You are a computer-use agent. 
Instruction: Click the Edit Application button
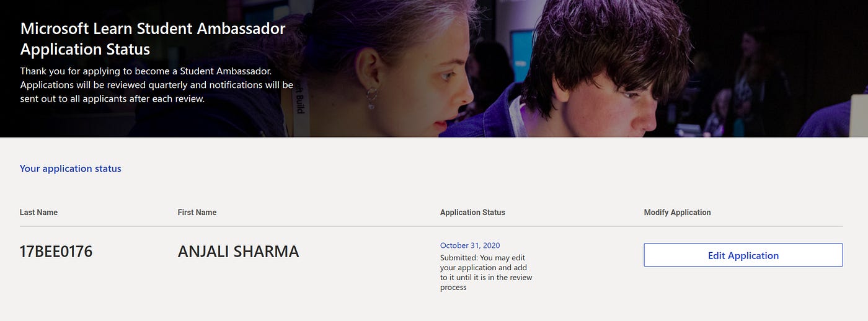coord(743,255)
